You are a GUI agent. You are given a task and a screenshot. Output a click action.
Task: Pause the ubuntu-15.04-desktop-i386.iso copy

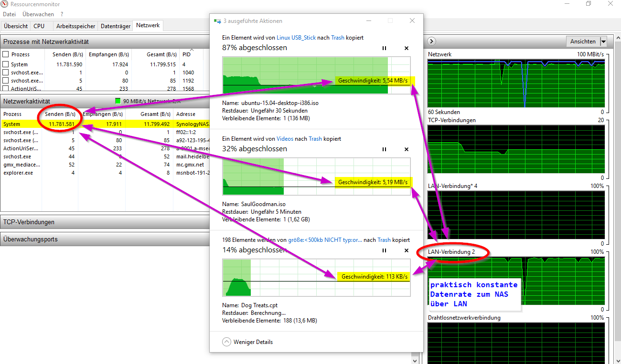click(384, 48)
